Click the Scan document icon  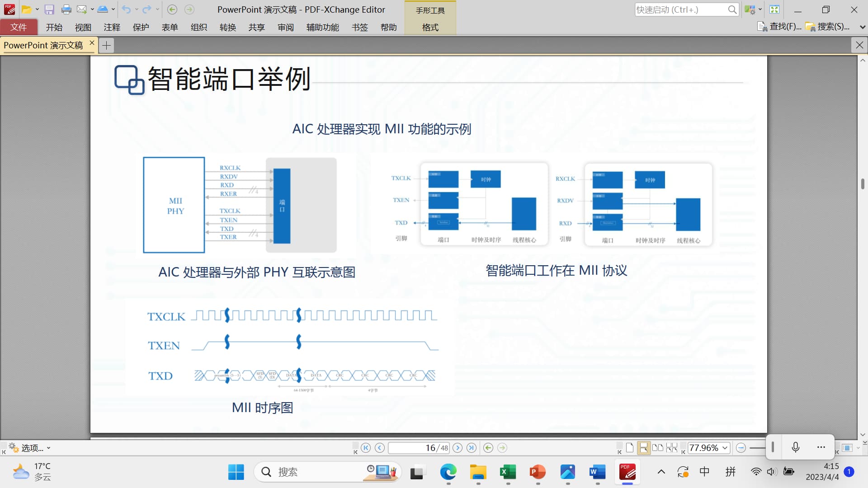click(103, 9)
